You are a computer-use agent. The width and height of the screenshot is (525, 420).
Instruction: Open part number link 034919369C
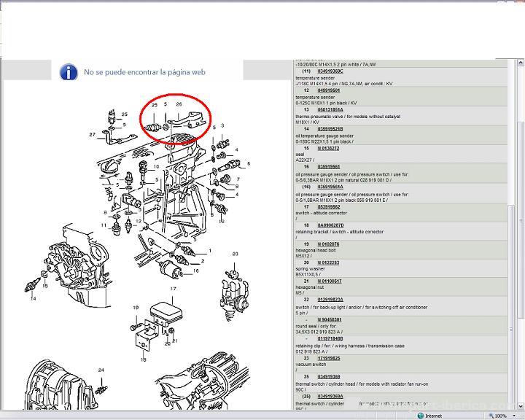[x=330, y=71]
